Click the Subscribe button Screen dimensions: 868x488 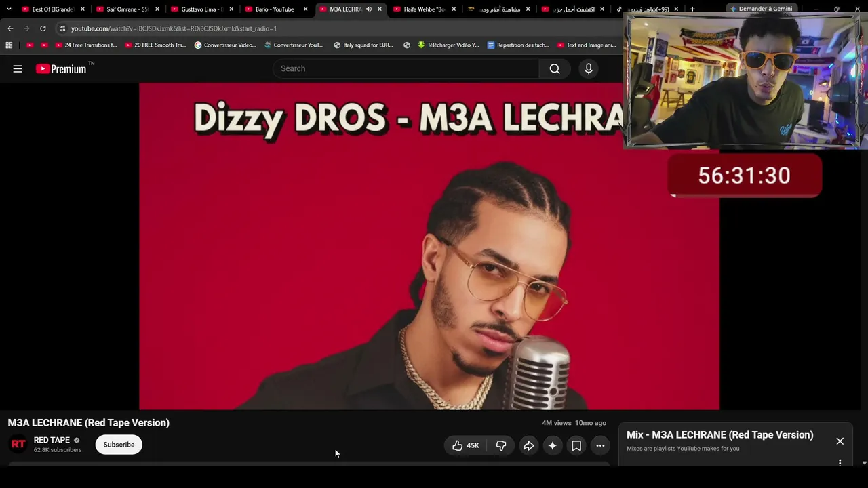click(119, 445)
